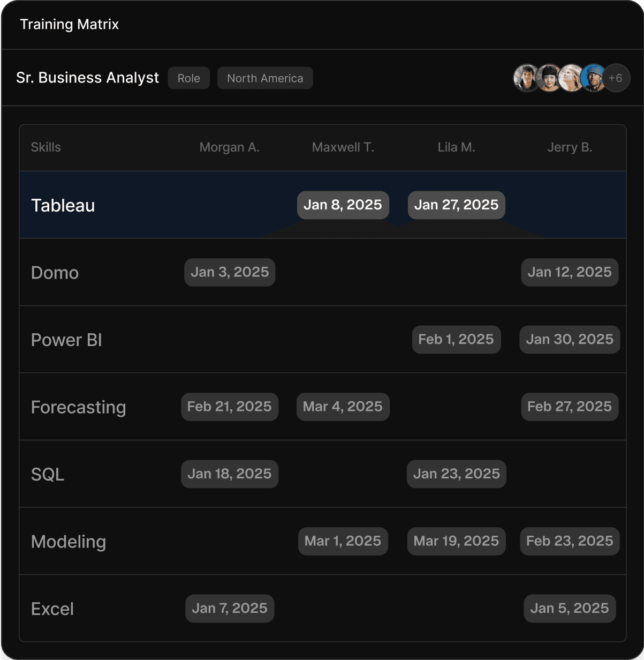The image size is (644, 660).
Task: Click the Training Matrix title
Action: click(69, 24)
